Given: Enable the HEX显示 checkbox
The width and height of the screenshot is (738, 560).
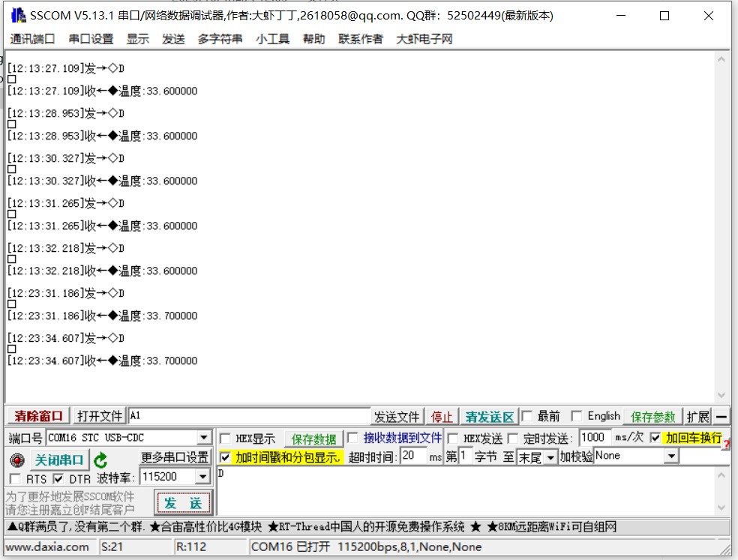Looking at the screenshot, I should click(225, 439).
